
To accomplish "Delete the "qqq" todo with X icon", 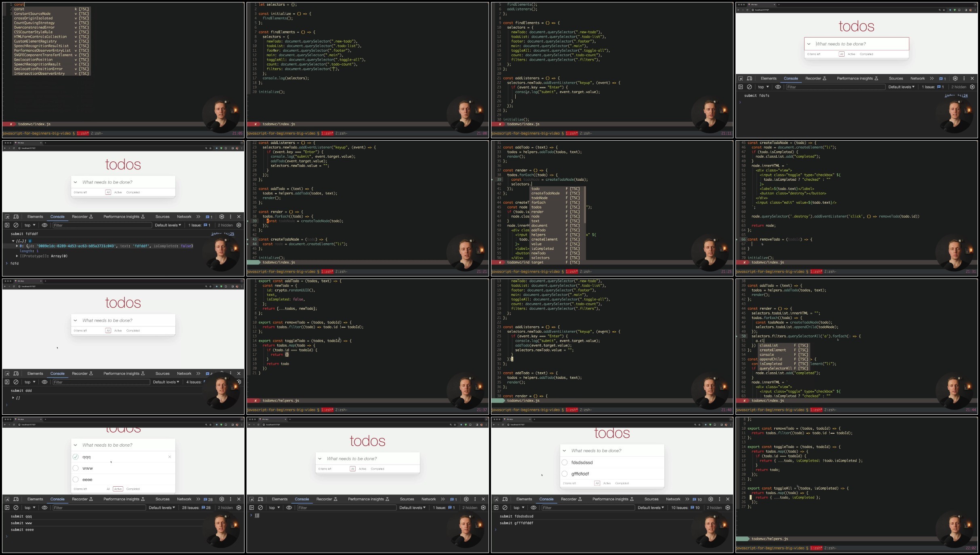I will tap(170, 457).
